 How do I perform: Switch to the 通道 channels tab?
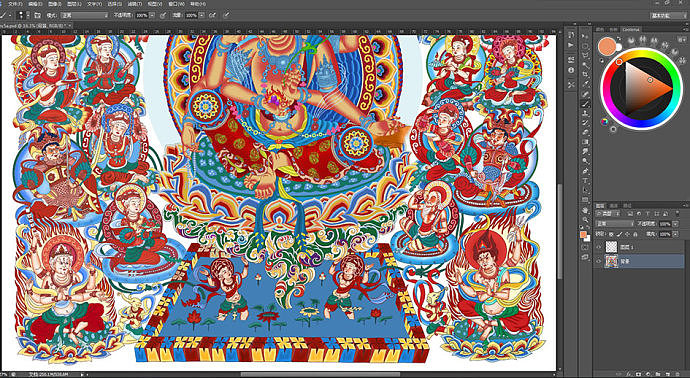614,206
